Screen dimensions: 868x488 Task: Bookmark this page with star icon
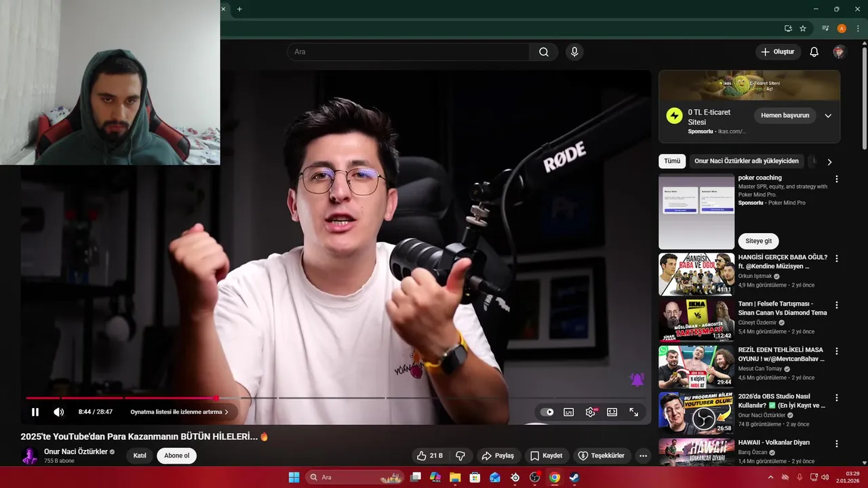pos(803,28)
